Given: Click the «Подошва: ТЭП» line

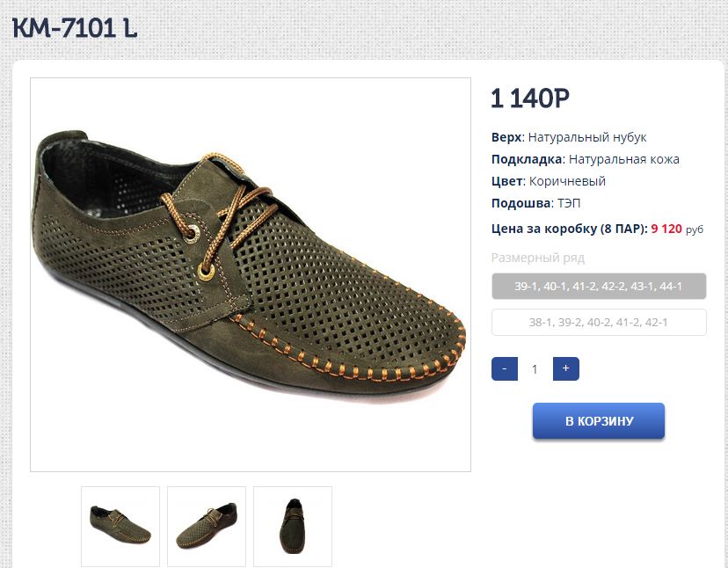Looking at the screenshot, I should (x=536, y=203).
